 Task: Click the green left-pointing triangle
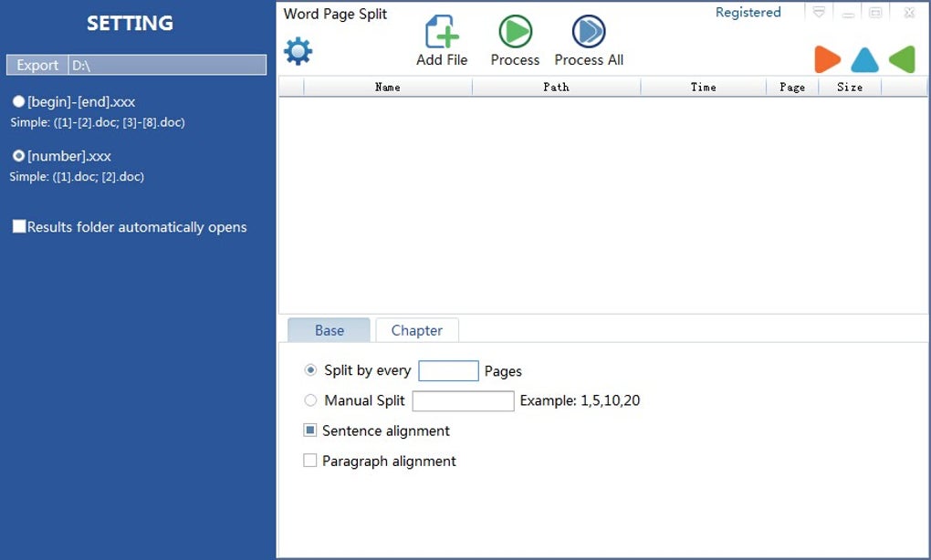coord(902,59)
